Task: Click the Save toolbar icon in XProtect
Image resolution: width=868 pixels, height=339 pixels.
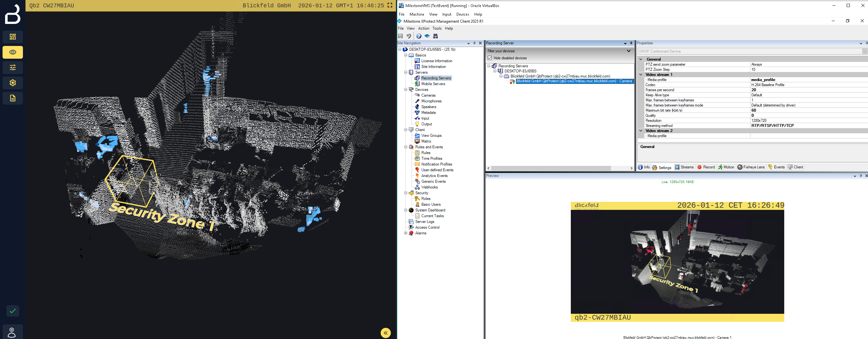Action: point(400,36)
